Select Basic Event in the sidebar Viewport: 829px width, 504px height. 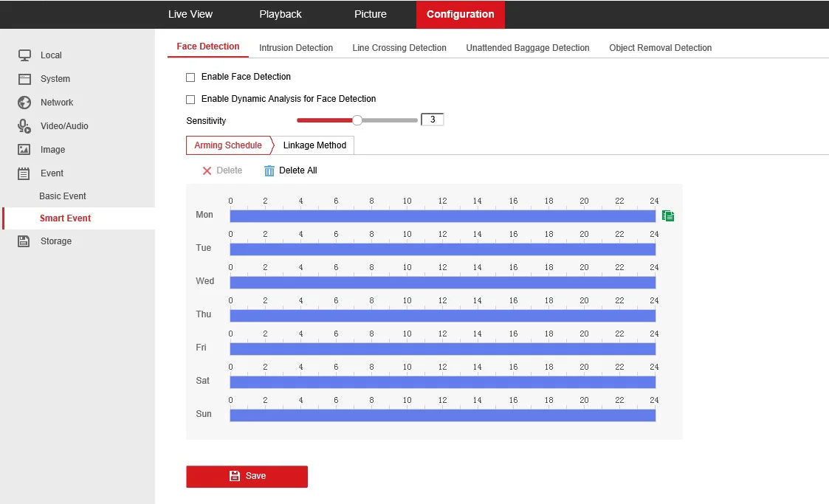click(x=63, y=196)
